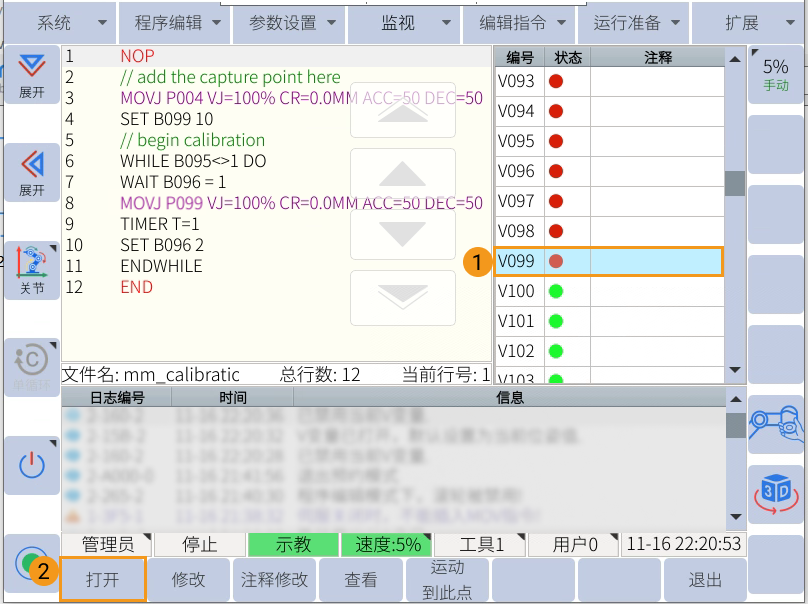Viewport: 808px width, 604px height.
Task: Click the 管理员 user level selector
Action: 107,544
